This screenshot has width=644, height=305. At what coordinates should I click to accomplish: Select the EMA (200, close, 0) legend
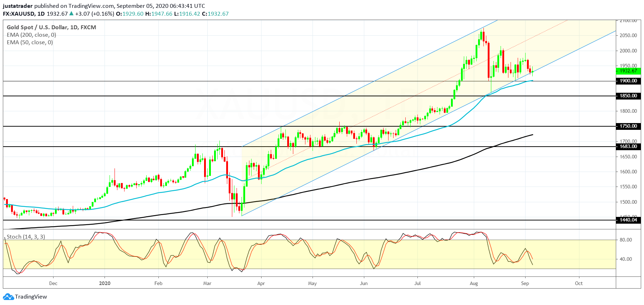(x=31, y=35)
